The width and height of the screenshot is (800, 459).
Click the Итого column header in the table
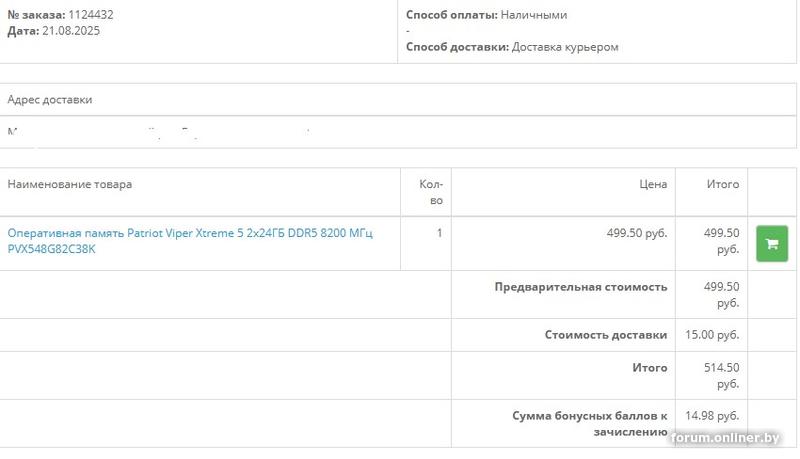723,184
